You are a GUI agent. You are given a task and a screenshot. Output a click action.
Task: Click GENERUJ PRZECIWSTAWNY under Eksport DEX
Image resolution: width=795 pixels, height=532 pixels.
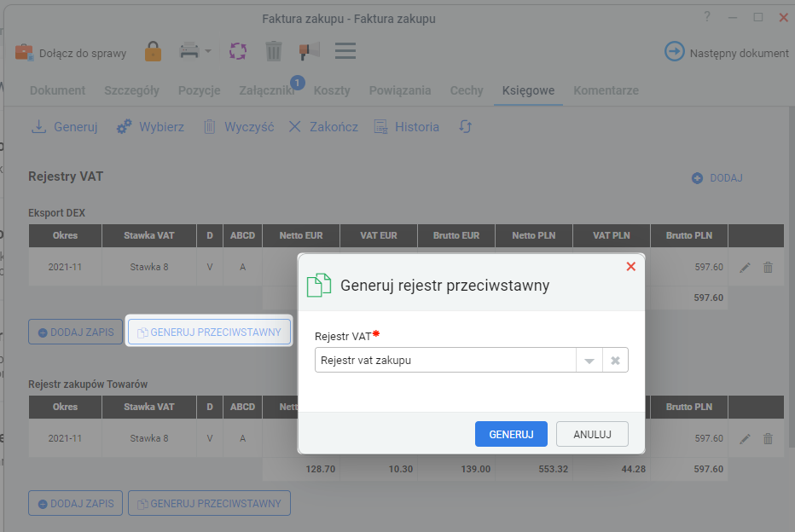209,332
